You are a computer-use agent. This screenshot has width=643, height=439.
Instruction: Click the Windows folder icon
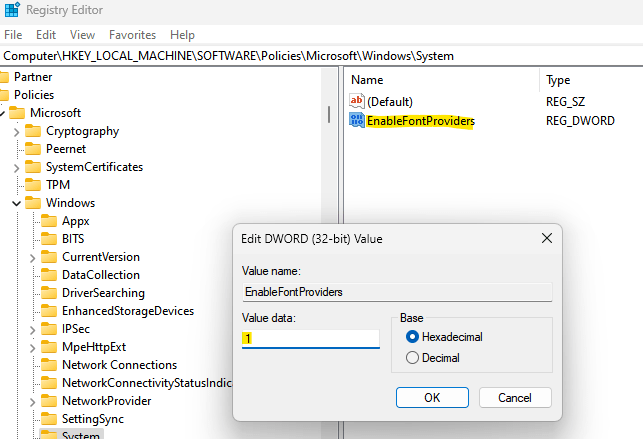(33, 203)
